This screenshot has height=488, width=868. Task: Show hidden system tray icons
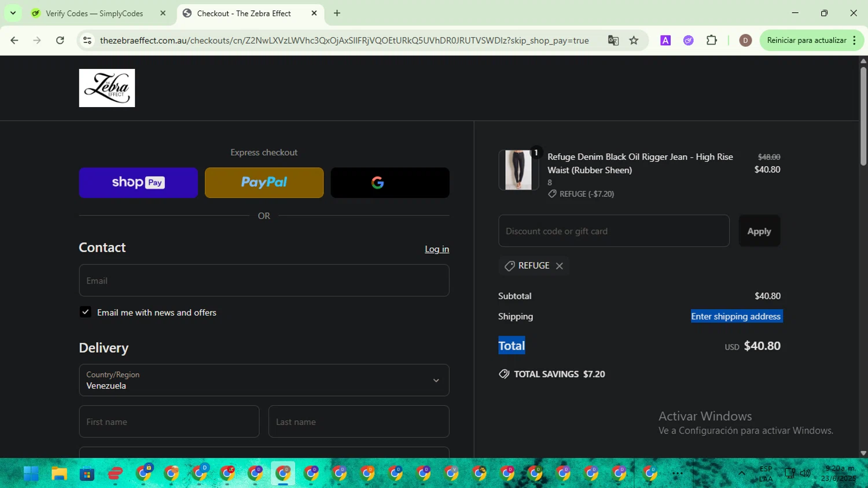(741, 474)
